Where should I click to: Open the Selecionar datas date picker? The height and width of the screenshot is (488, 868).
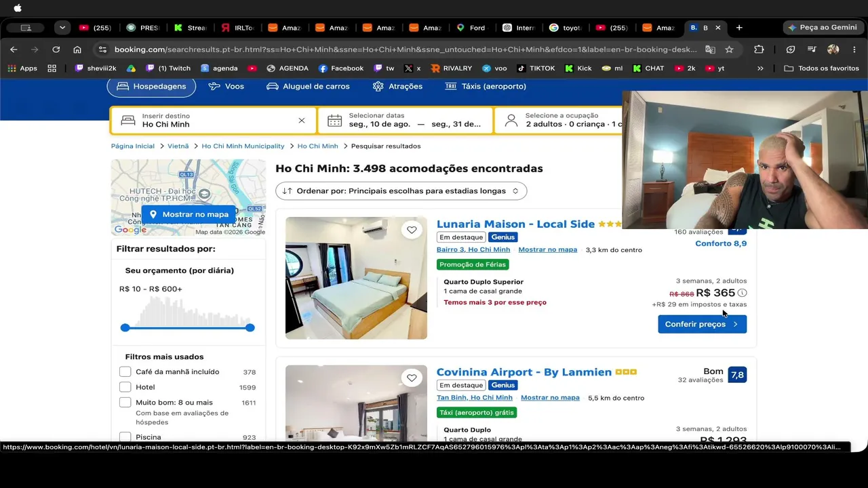[406, 121]
